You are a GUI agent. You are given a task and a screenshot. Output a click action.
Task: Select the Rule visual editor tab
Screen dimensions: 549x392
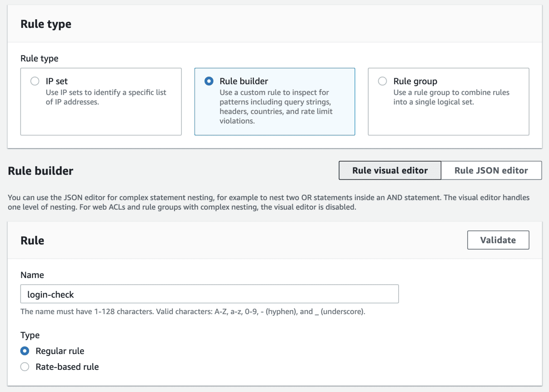(390, 170)
